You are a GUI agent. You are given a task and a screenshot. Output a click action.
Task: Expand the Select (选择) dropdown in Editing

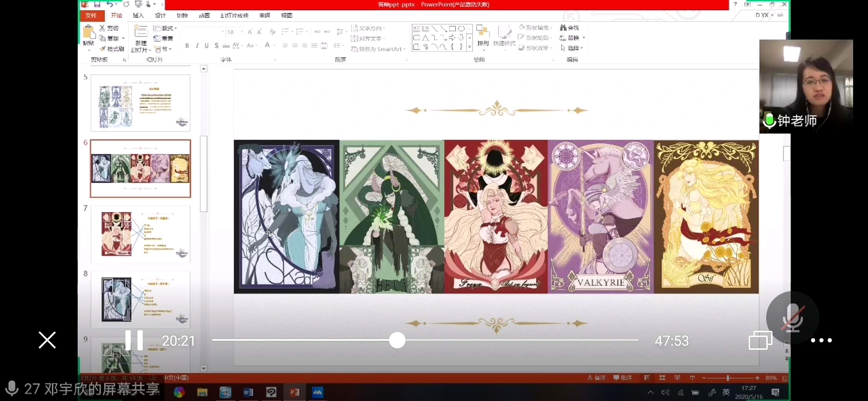pyautogui.click(x=572, y=48)
